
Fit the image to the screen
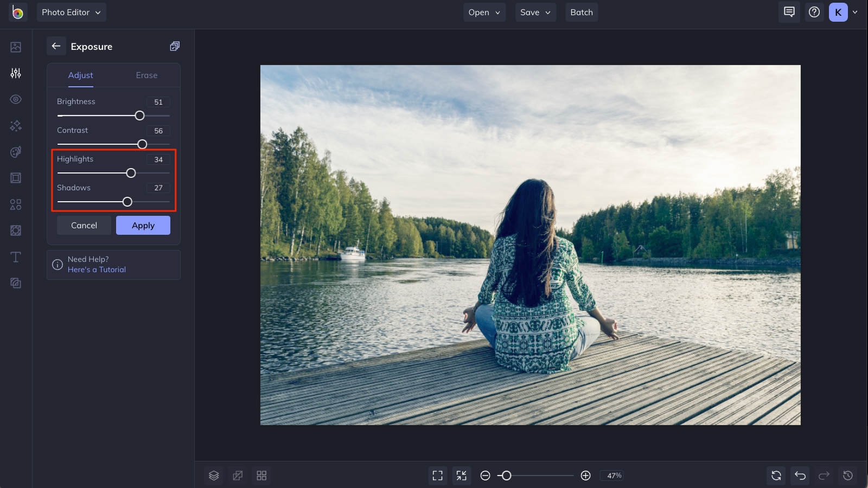coord(462,476)
